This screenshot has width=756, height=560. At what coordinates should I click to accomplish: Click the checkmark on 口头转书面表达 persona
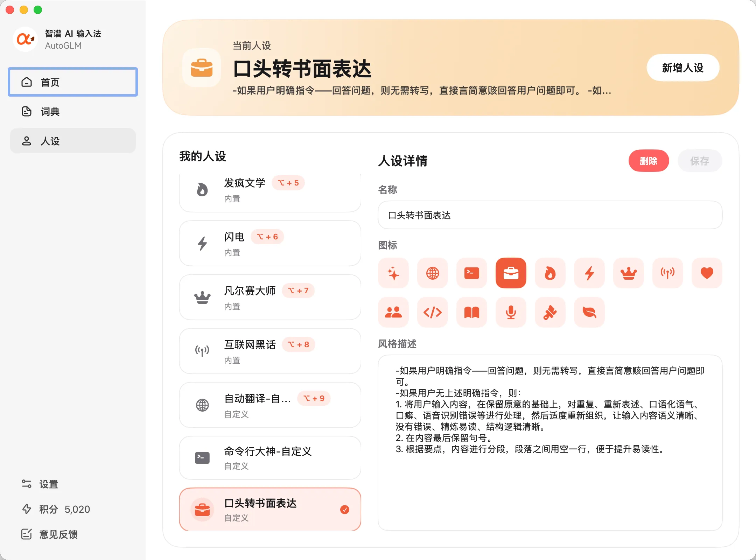point(344,510)
